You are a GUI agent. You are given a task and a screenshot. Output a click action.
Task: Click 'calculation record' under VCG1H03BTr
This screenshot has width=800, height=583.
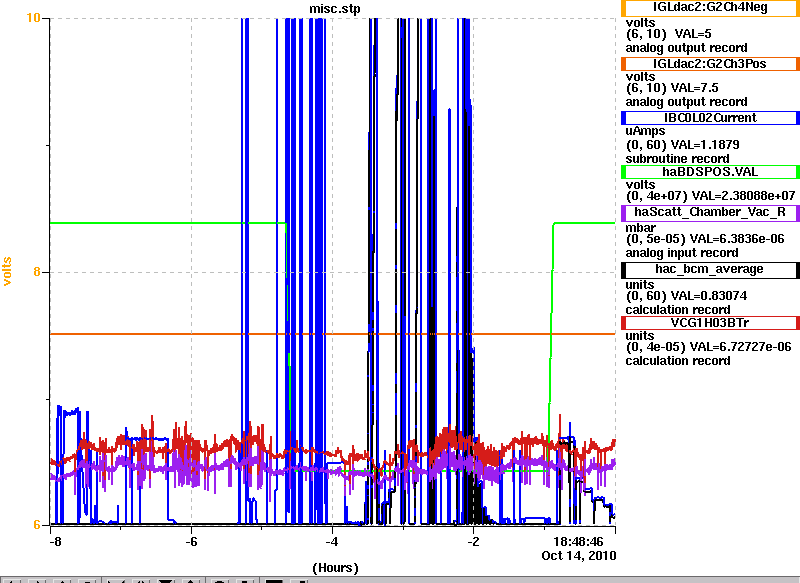(x=678, y=361)
